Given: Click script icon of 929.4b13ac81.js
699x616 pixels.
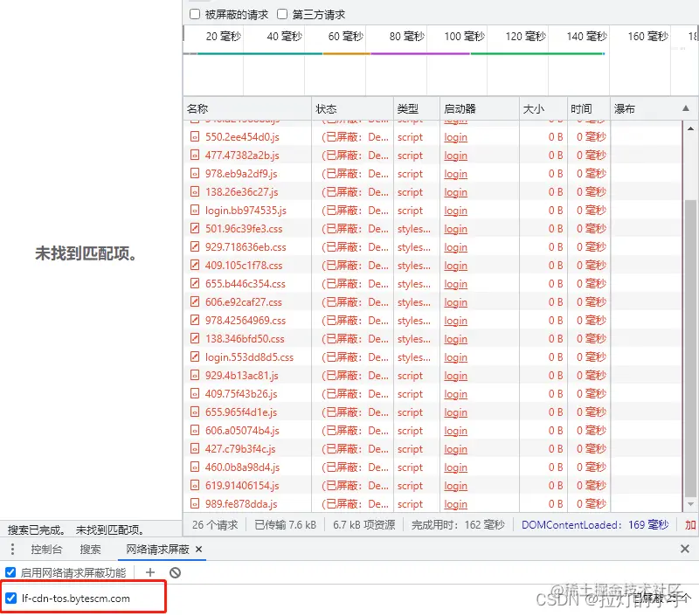Looking at the screenshot, I should (x=195, y=376).
